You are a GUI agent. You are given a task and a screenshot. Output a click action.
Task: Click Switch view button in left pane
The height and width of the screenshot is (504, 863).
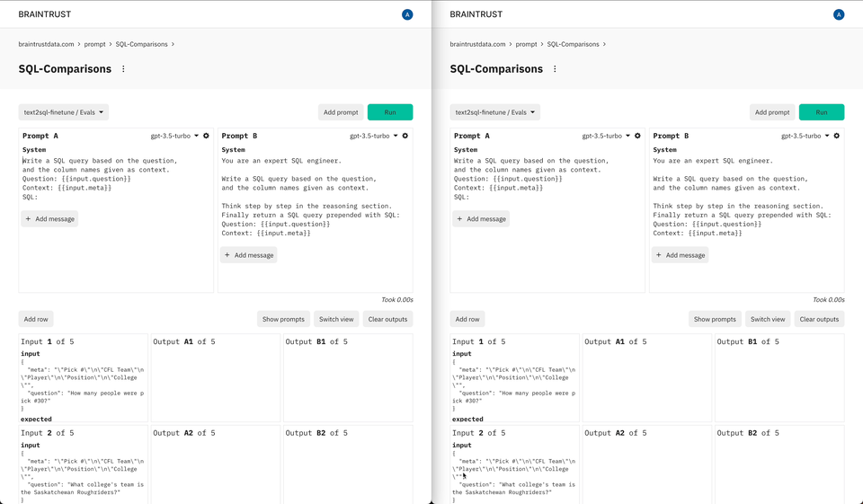click(x=337, y=319)
